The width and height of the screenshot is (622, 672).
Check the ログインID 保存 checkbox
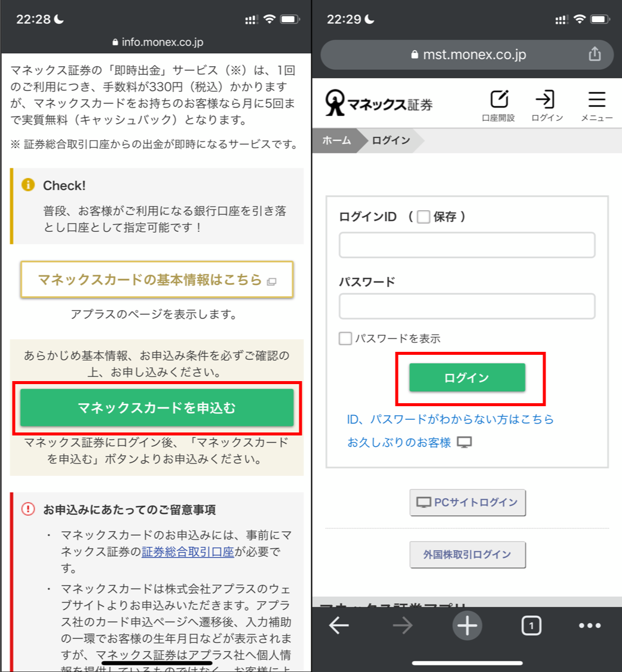424,217
